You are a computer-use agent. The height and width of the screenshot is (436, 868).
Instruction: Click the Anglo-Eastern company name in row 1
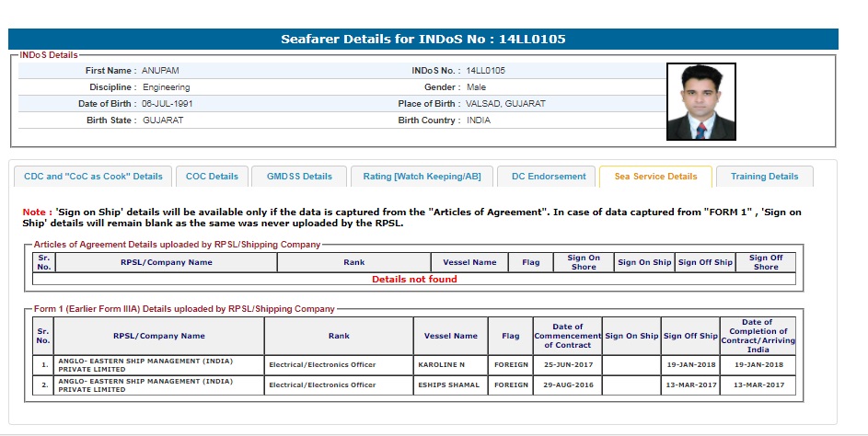147,364
